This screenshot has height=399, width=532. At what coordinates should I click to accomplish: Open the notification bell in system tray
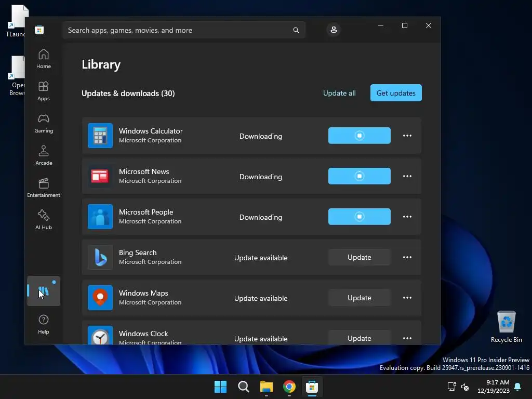518,387
